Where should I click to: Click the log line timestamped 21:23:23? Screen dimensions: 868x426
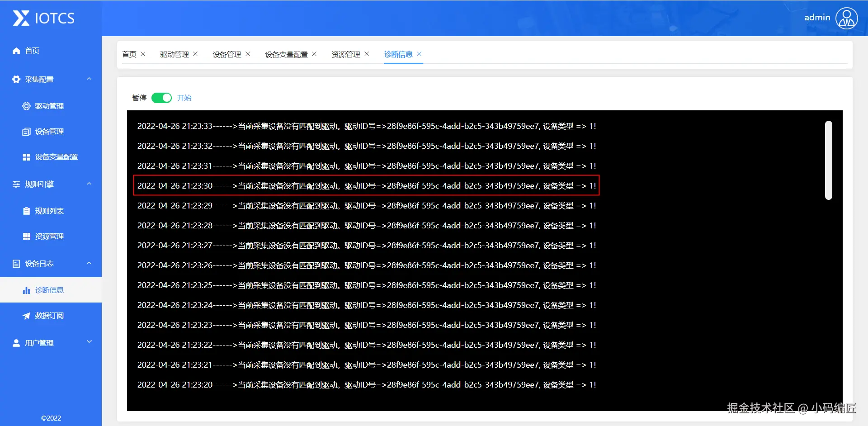click(367, 325)
